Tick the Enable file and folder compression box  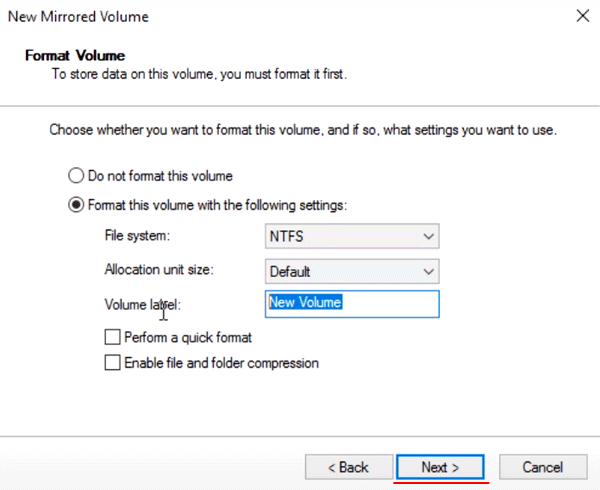point(112,363)
